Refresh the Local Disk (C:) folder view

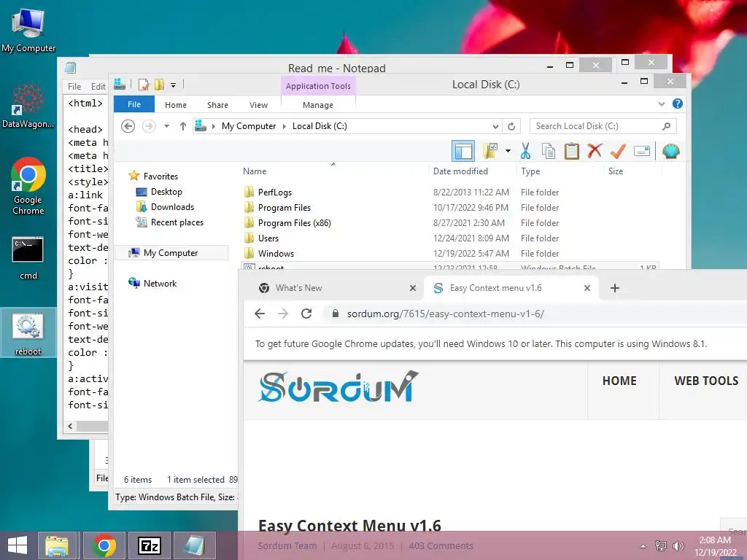(511, 126)
